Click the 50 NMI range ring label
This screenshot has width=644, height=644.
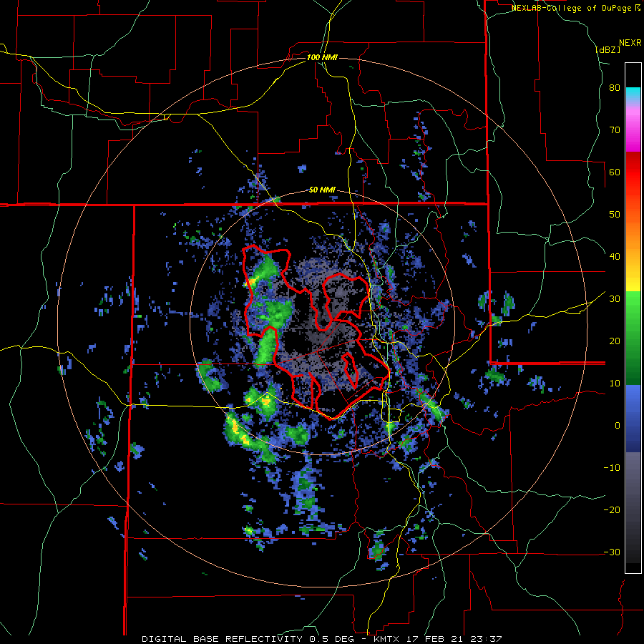click(x=322, y=190)
